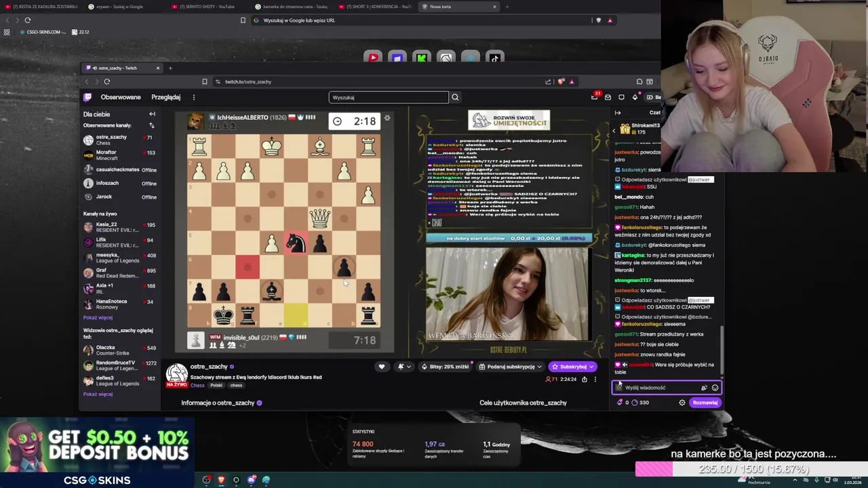868x488 pixels.
Task: Click the Rozmawiaj chat button
Action: pyautogui.click(x=705, y=403)
